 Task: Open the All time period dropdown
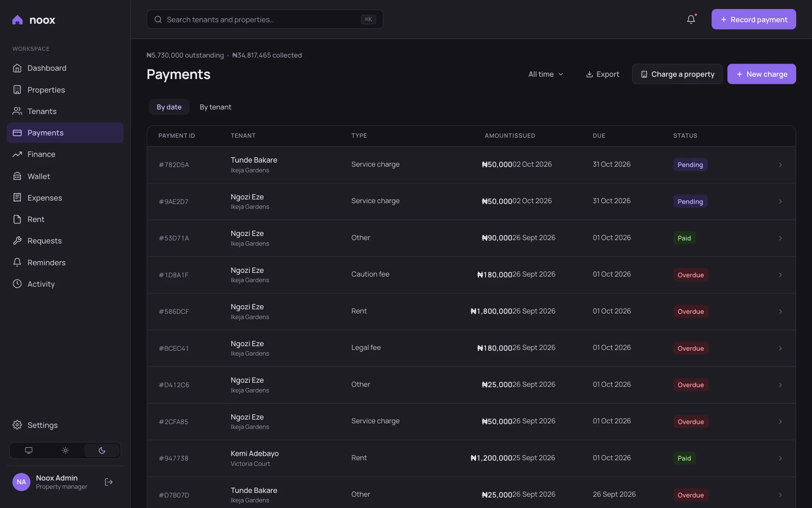click(546, 74)
